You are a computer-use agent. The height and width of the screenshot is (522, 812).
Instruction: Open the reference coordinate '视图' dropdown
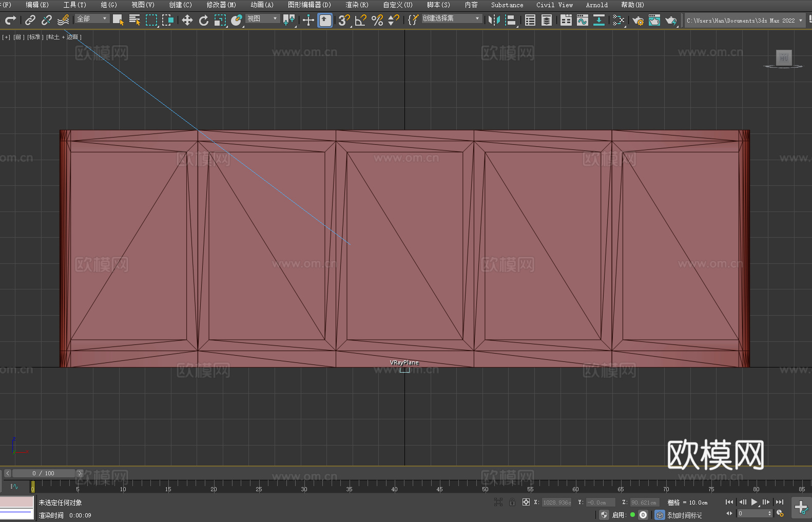coord(262,18)
